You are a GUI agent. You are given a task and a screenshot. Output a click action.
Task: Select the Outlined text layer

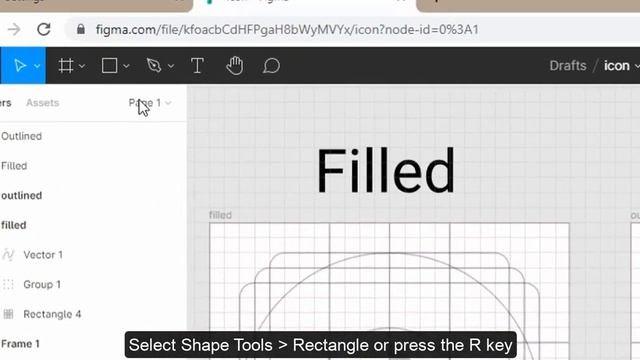coord(21,136)
